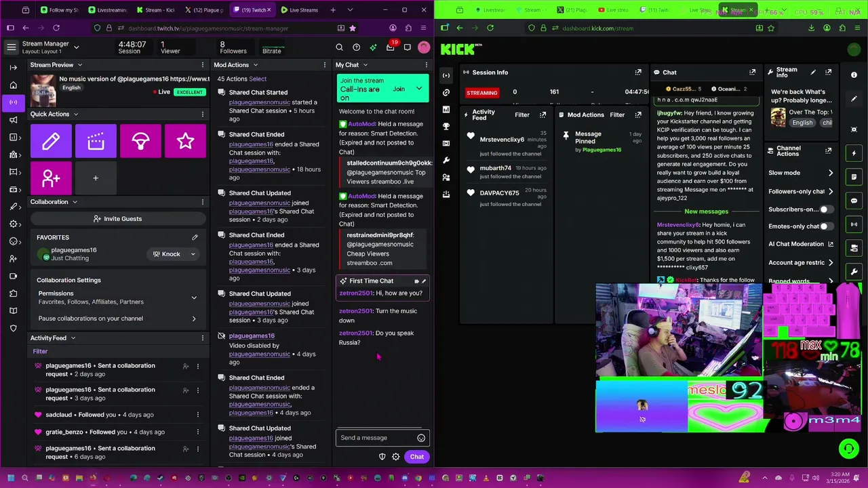The width and height of the screenshot is (868, 488).
Task: Open the Twitch dashboard search icon
Action: [x=339, y=47]
